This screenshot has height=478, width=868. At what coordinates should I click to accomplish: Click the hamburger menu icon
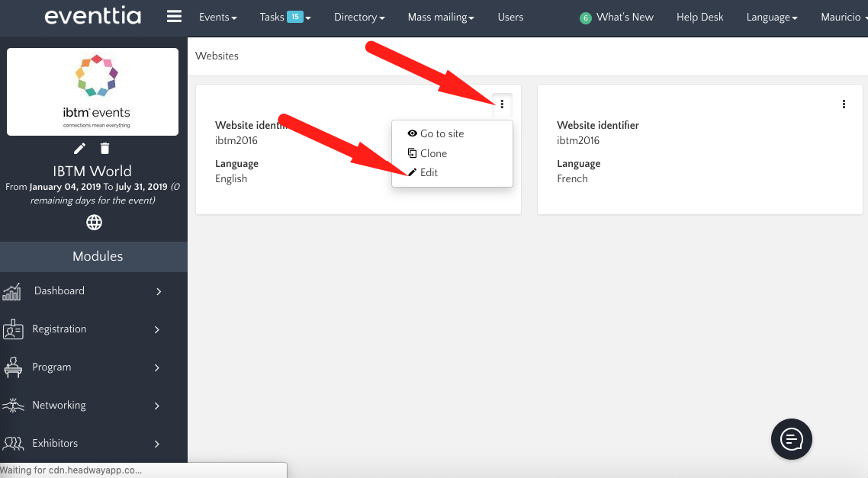click(174, 17)
